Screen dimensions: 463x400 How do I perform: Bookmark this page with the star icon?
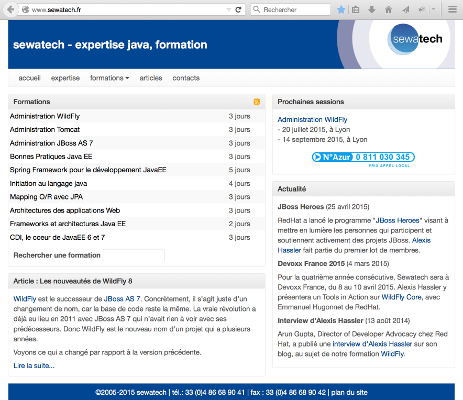click(341, 9)
